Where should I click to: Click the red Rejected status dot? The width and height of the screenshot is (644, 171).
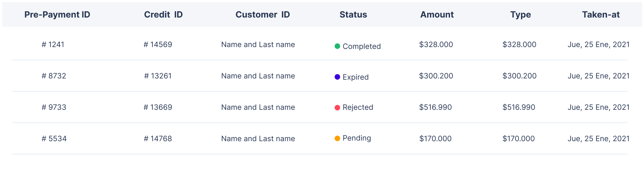337,108
